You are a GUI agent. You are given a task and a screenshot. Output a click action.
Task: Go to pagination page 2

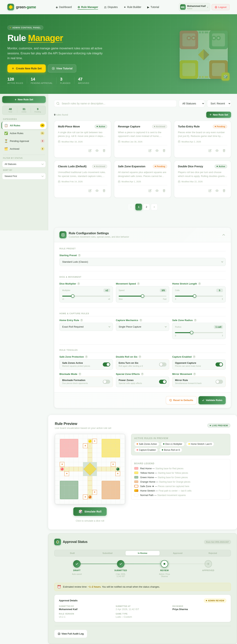click(x=146, y=207)
